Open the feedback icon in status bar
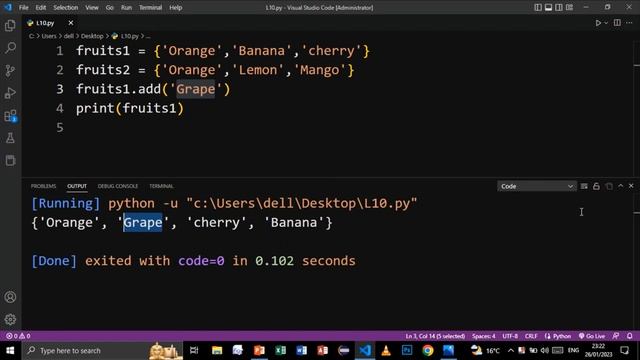 (x=616, y=336)
